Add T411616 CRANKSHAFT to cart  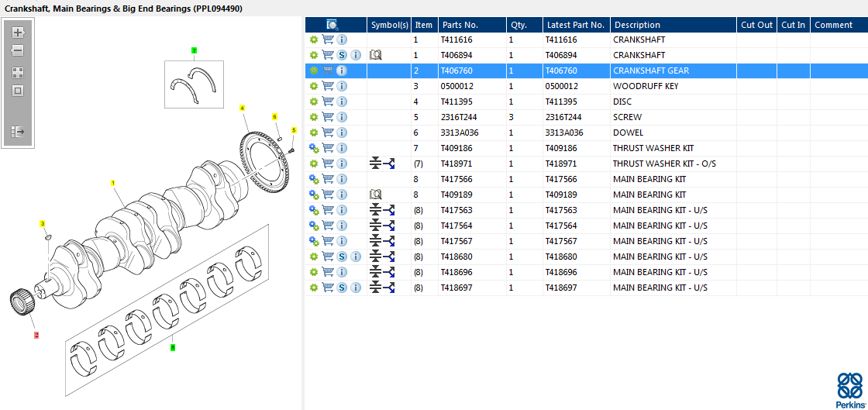click(x=328, y=40)
